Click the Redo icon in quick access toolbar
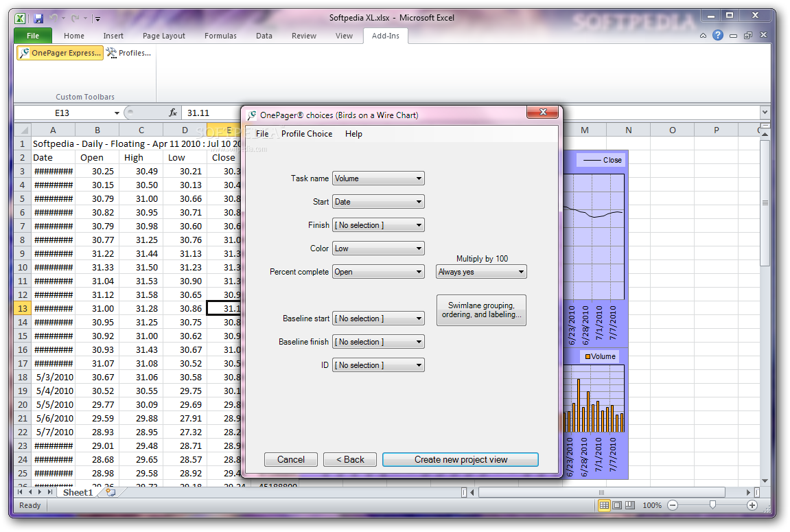790x532 pixels. (x=75, y=19)
